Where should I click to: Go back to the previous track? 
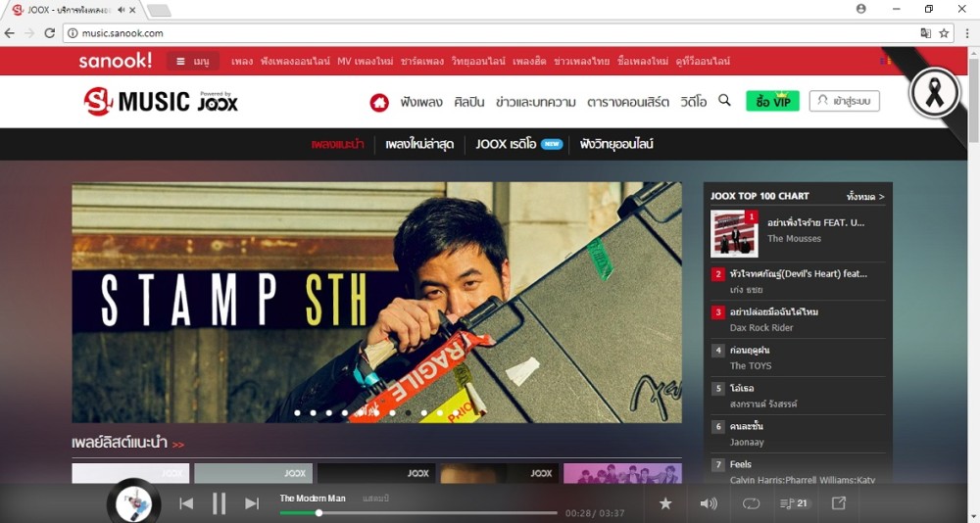tap(186, 503)
